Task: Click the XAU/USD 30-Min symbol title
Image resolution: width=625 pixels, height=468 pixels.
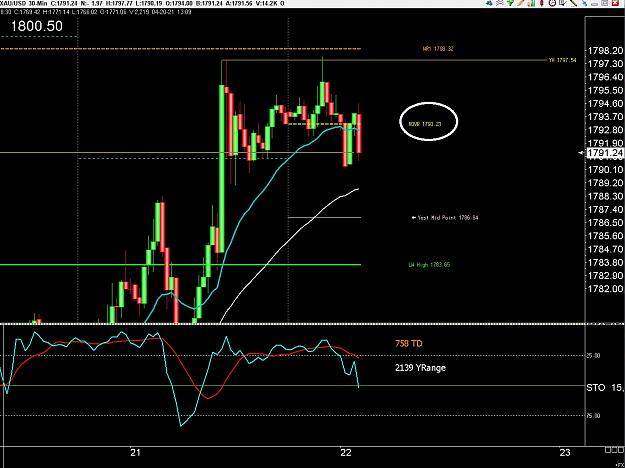Action: 22,3
